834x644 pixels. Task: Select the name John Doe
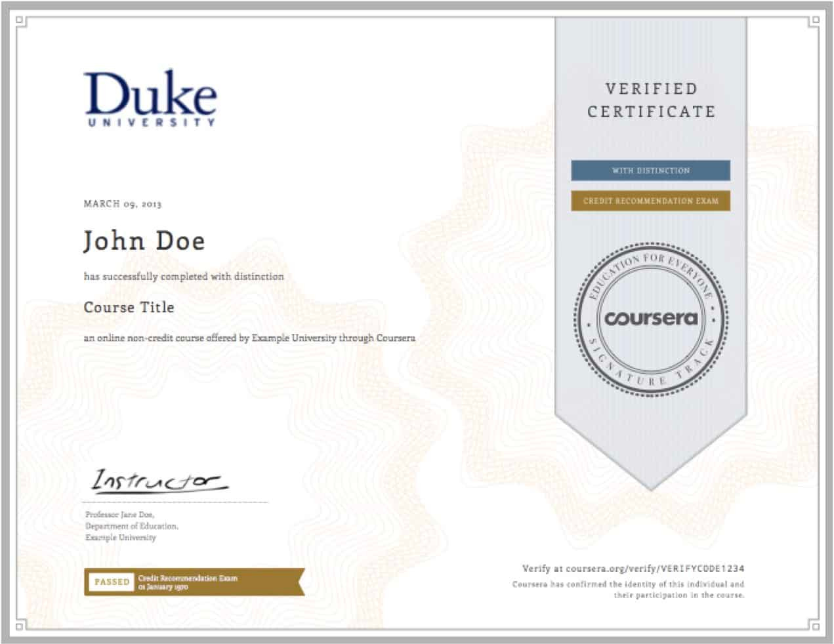point(144,241)
